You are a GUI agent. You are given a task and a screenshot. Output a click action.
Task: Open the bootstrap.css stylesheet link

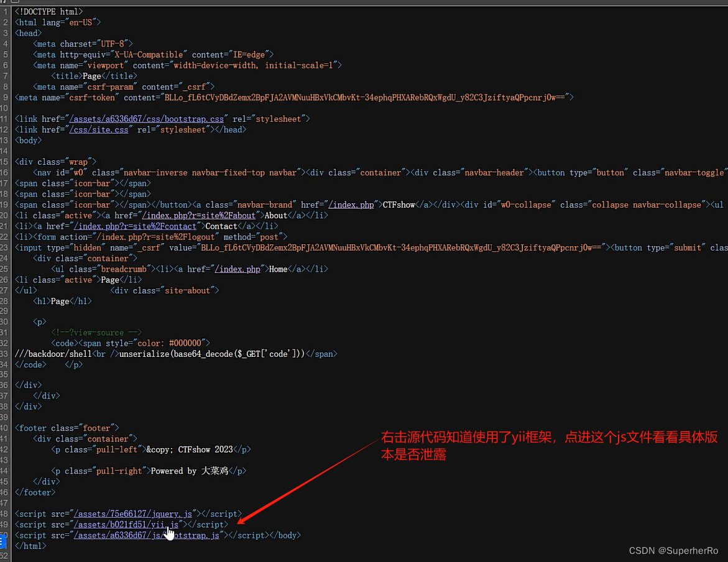(147, 118)
